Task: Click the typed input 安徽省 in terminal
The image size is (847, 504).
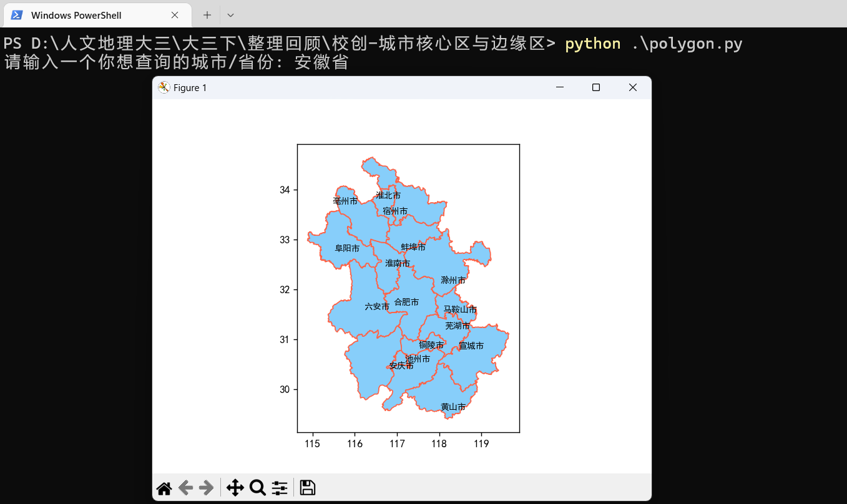Action: (321, 62)
